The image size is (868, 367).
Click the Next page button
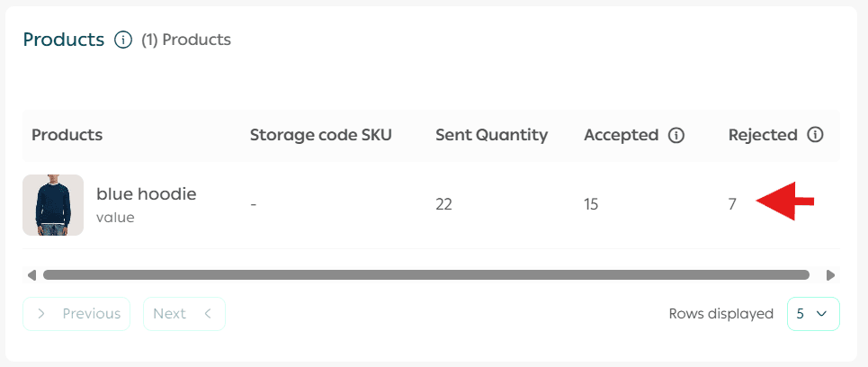click(183, 314)
